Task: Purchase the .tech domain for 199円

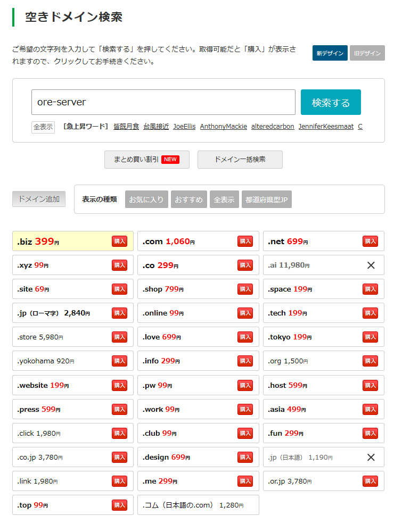Action: click(370, 313)
